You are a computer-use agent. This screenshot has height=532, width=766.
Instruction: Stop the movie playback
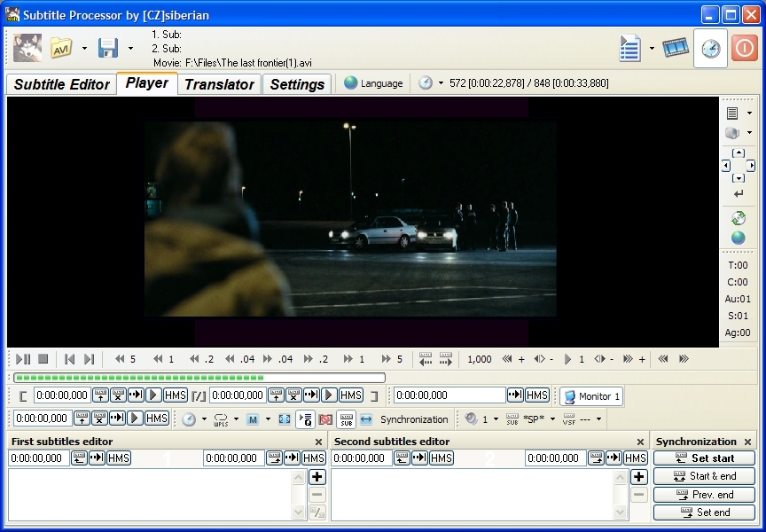pos(43,359)
